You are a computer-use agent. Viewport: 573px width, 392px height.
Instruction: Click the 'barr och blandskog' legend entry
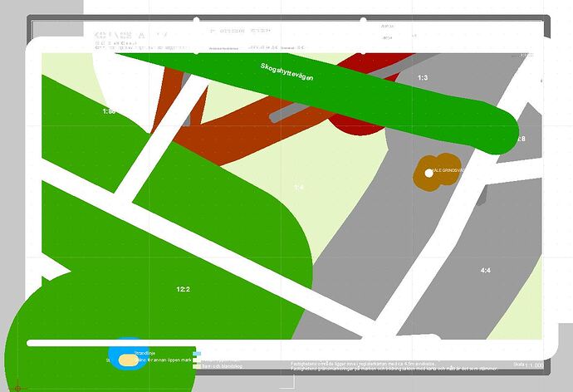click(x=223, y=366)
